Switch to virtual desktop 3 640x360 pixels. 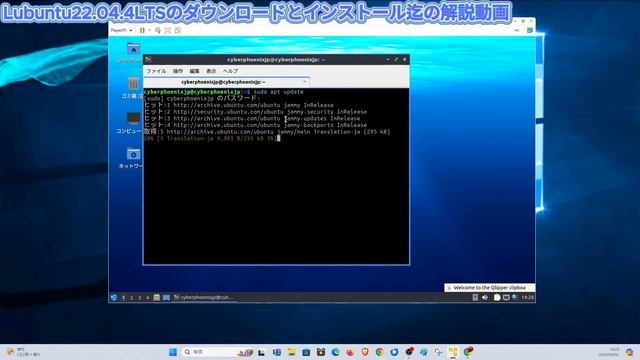coord(140,298)
